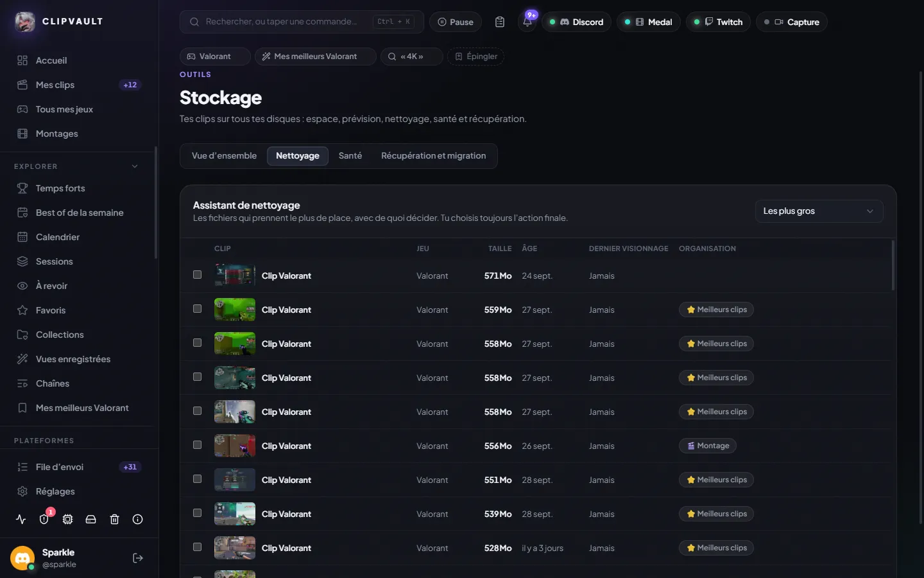Open thumbnail of the 571 Mo clip
The image size is (924, 578).
(x=235, y=276)
